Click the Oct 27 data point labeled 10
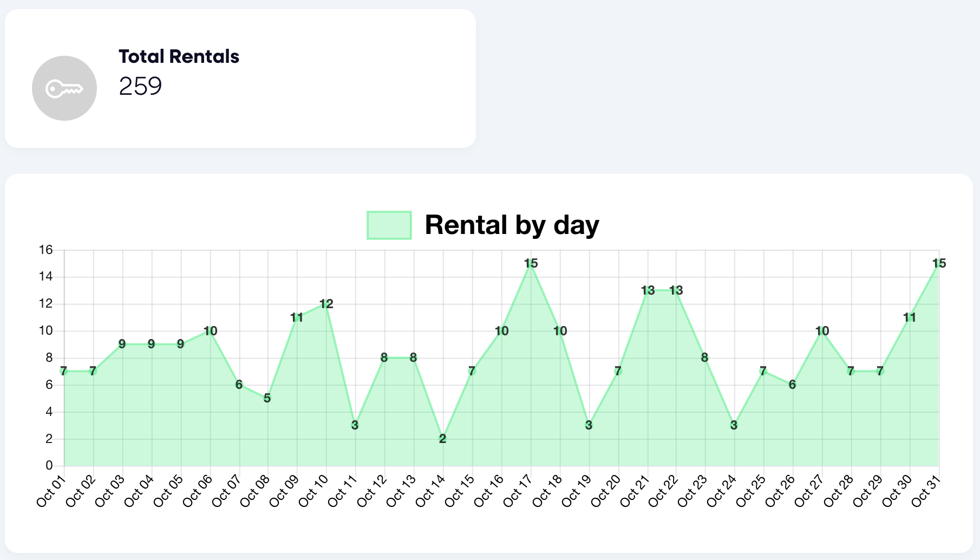 822,331
